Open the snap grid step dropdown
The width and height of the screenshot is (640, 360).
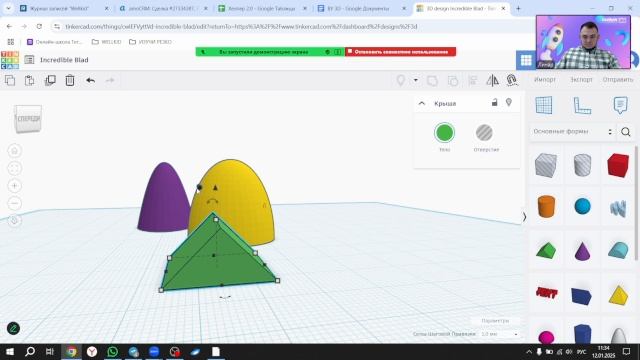tap(499, 334)
